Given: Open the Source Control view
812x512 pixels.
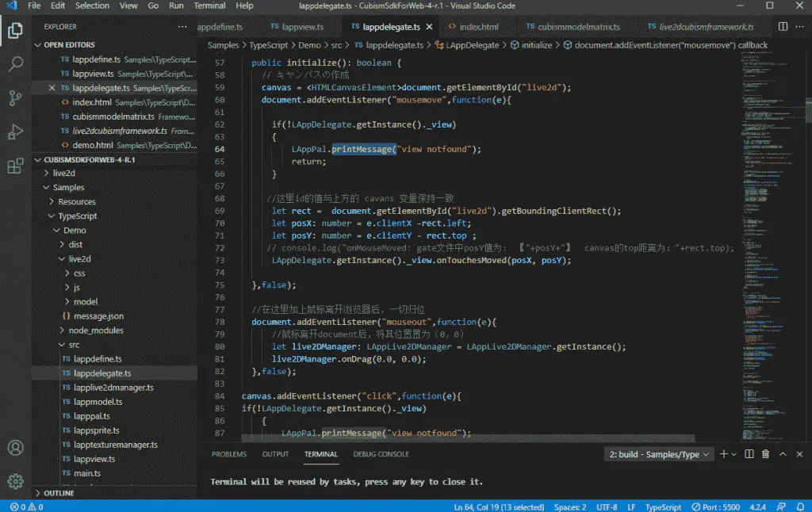Looking at the screenshot, I should 15,97.
